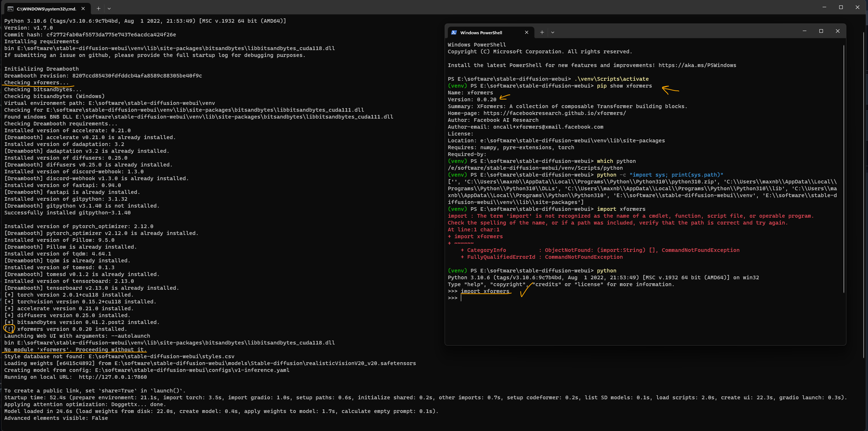Open the local URL http://127.0.0.1:7860

(x=113, y=377)
